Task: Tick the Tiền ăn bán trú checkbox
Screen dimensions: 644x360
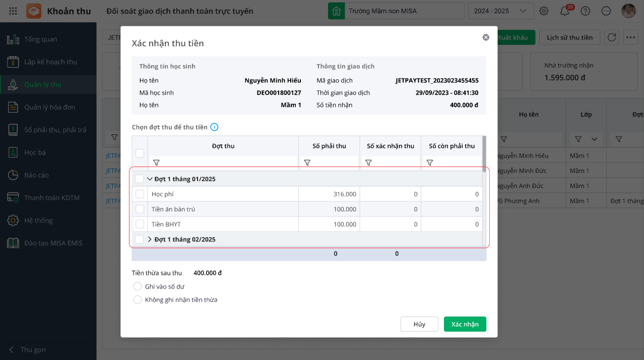Action: pyautogui.click(x=140, y=209)
